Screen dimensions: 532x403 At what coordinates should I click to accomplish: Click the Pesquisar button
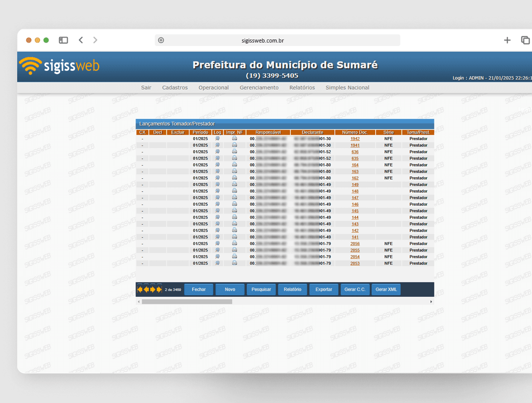261,290
